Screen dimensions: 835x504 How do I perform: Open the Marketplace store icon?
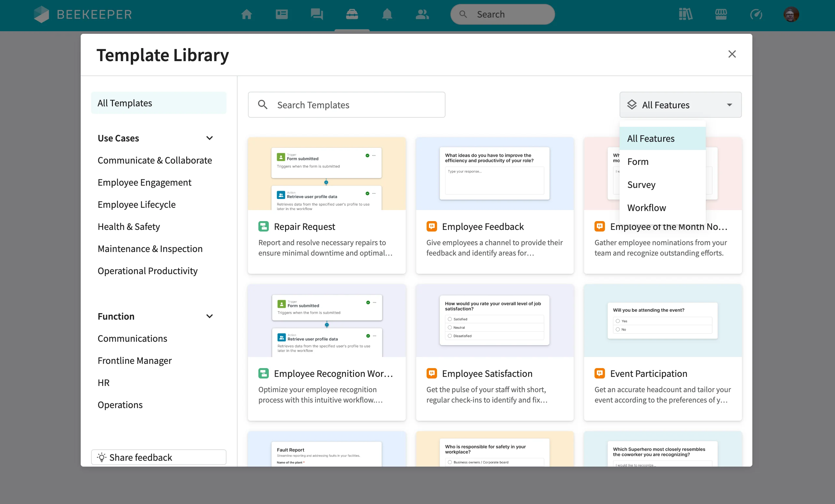(x=721, y=14)
